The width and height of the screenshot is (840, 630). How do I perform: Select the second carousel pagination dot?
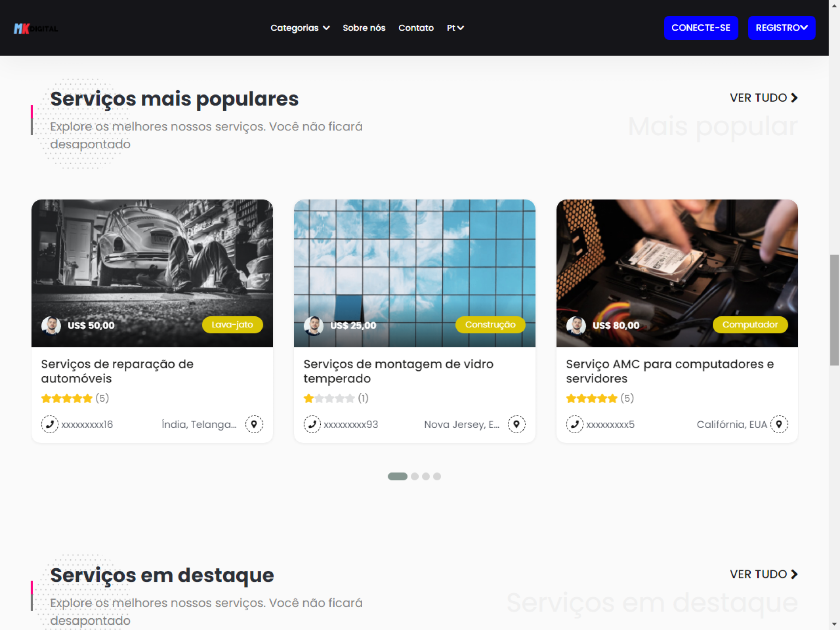pos(415,476)
